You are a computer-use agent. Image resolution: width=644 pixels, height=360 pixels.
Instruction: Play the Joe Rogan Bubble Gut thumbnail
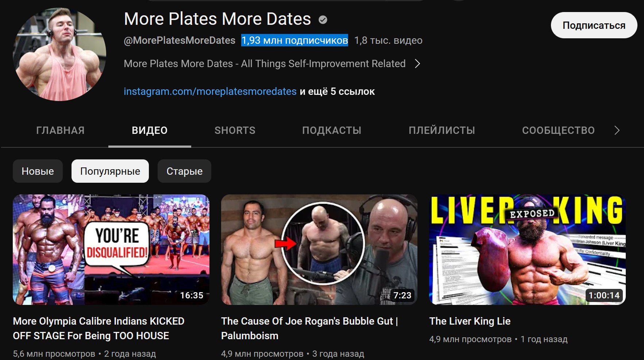(x=319, y=249)
